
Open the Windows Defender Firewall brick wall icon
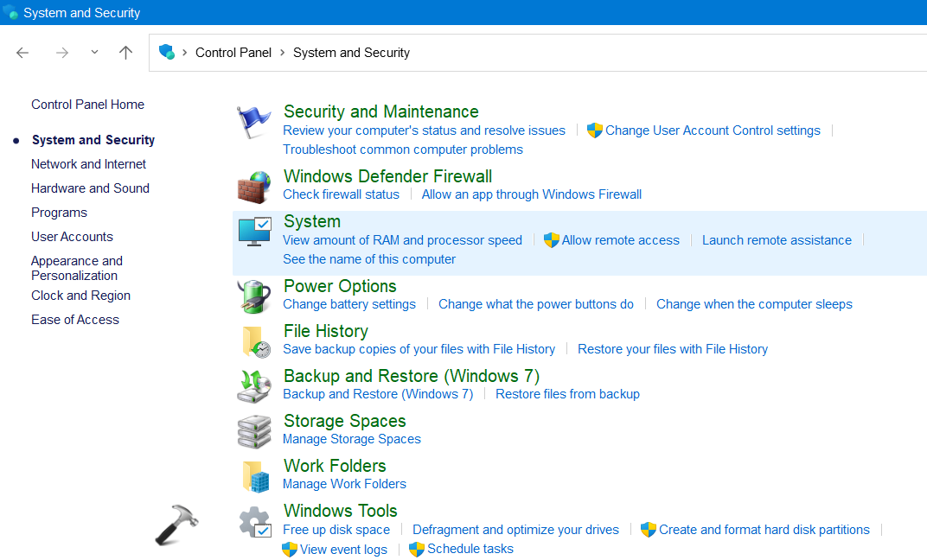tap(254, 187)
